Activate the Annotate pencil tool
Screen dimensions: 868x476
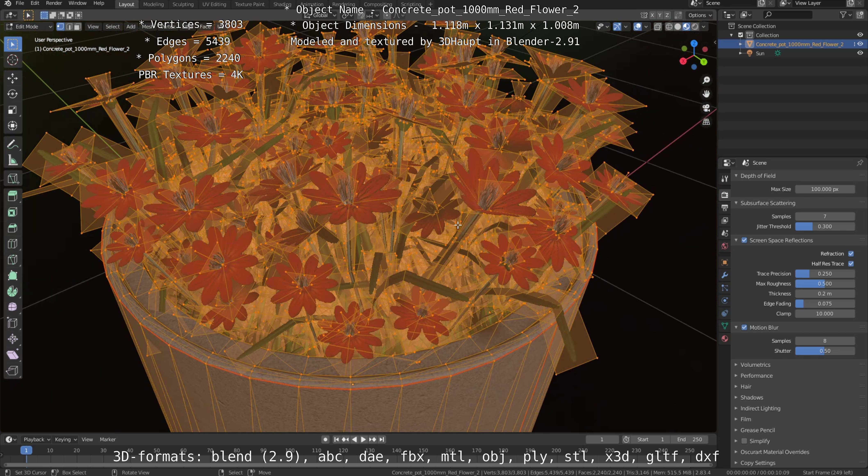pos(13,144)
